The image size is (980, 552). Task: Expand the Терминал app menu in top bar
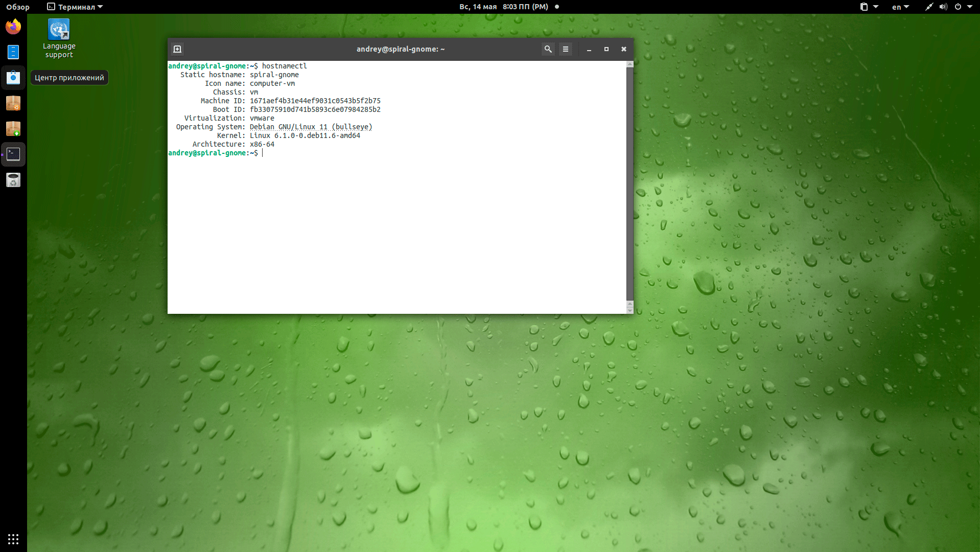75,7
